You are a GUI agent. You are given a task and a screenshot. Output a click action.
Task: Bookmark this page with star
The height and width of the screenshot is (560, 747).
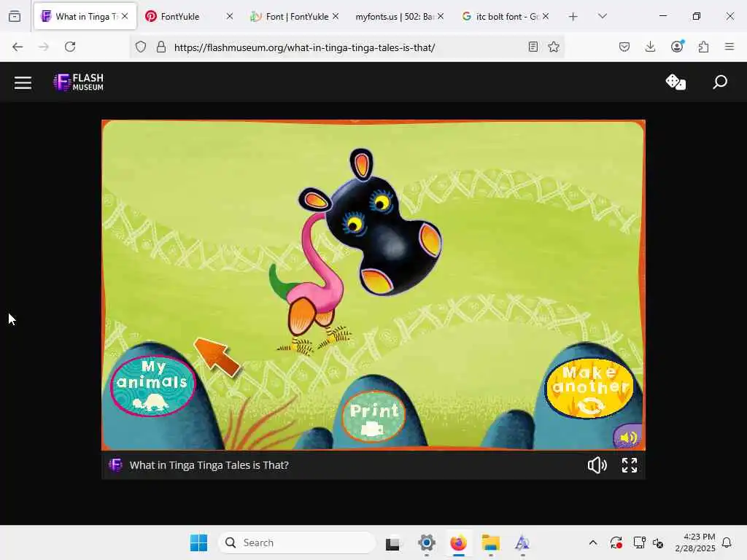pos(554,47)
